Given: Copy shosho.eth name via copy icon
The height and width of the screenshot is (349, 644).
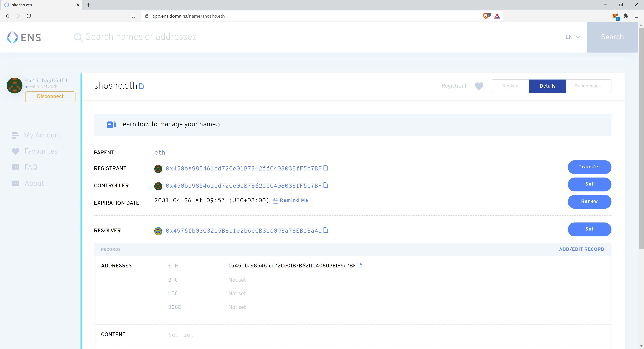Looking at the screenshot, I should pyautogui.click(x=142, y=86).
